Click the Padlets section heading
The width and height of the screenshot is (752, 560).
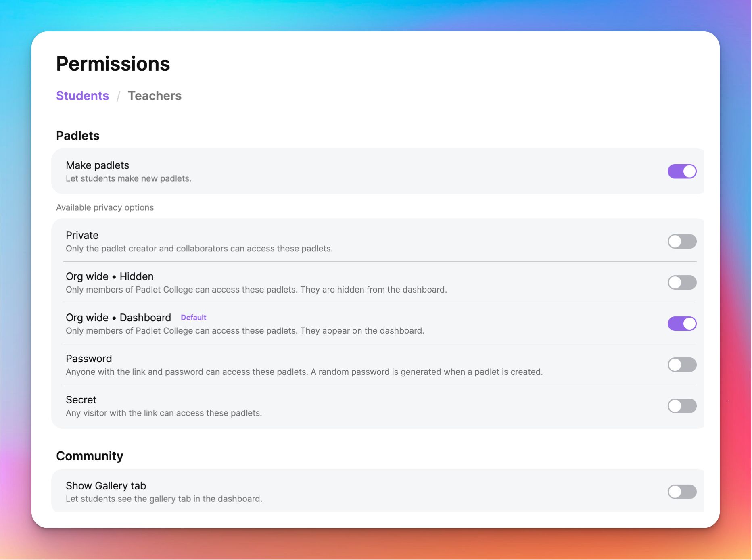tap(77, 136)
